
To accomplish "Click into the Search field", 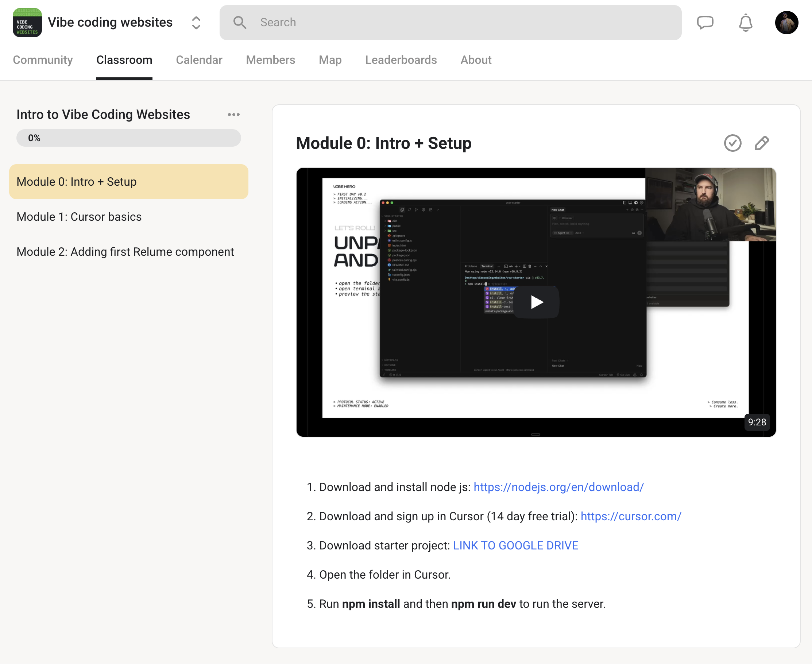I will pyautogui.click(x=459, y=23).
